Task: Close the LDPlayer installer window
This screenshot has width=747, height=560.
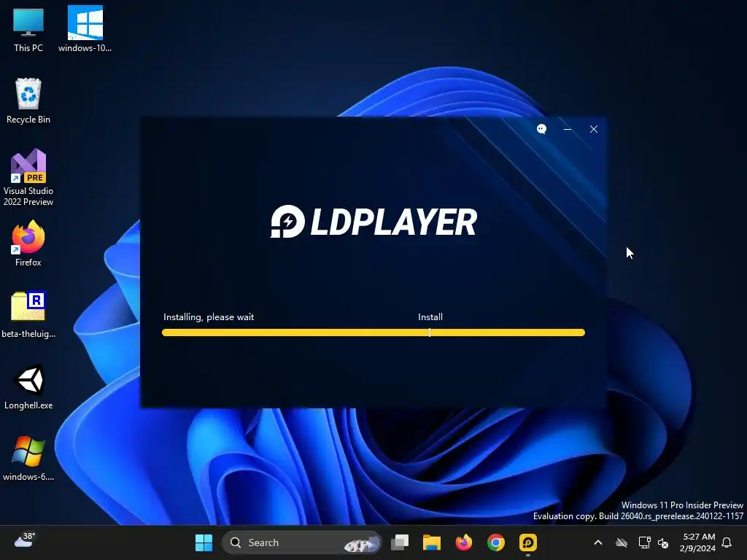Action: coord(594,129)
